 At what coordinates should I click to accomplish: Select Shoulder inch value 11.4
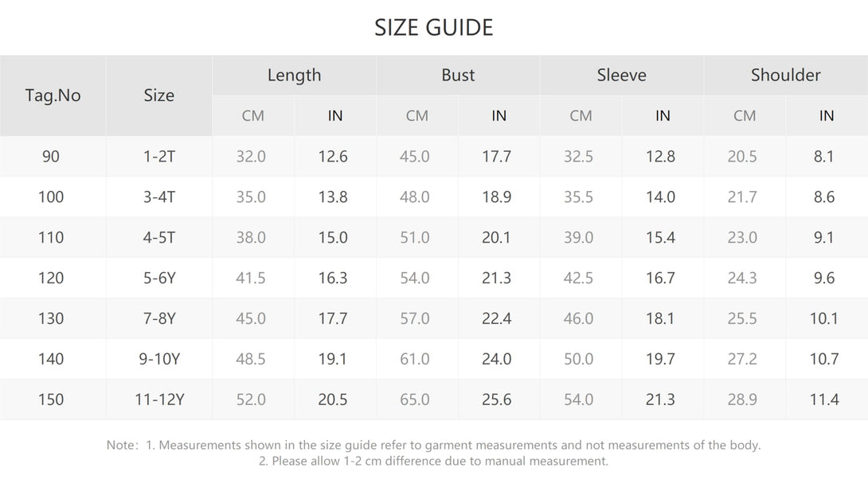point(824,400)
